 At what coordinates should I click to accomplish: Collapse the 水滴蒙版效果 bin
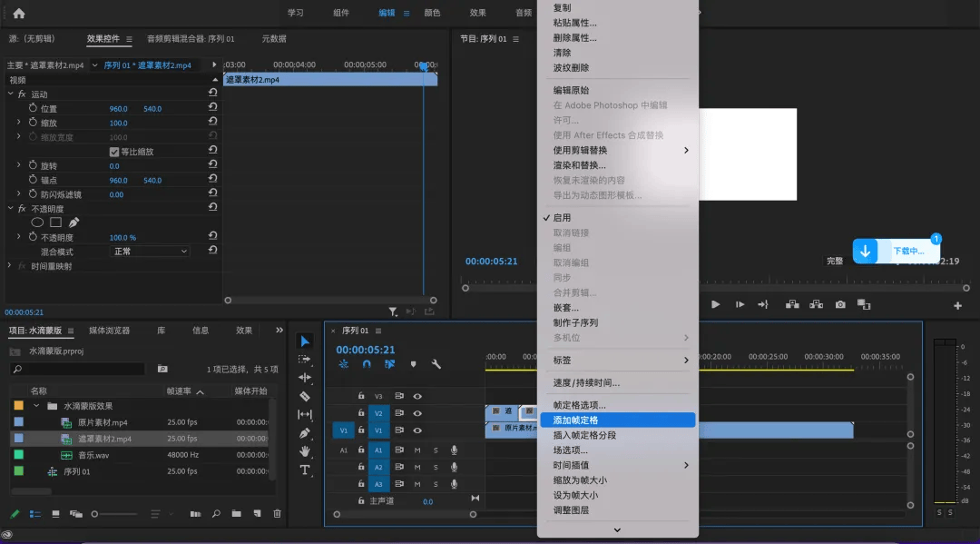36,406
